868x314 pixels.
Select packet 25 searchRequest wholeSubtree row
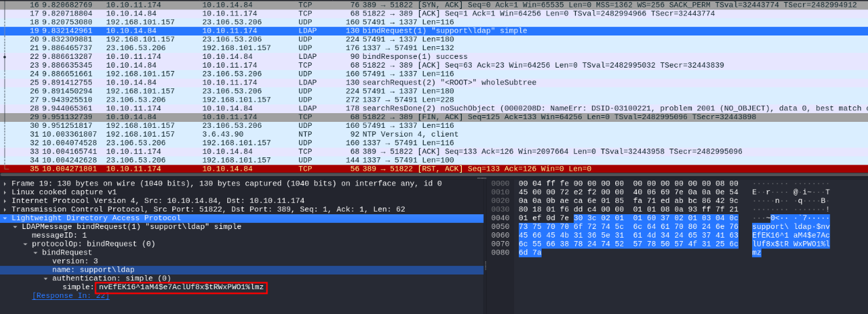coord(402,82)
